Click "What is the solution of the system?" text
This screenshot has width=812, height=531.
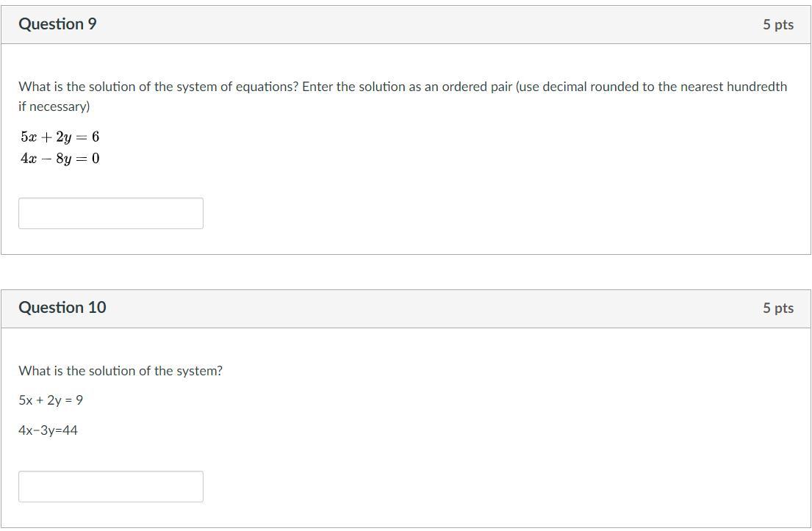121,371
